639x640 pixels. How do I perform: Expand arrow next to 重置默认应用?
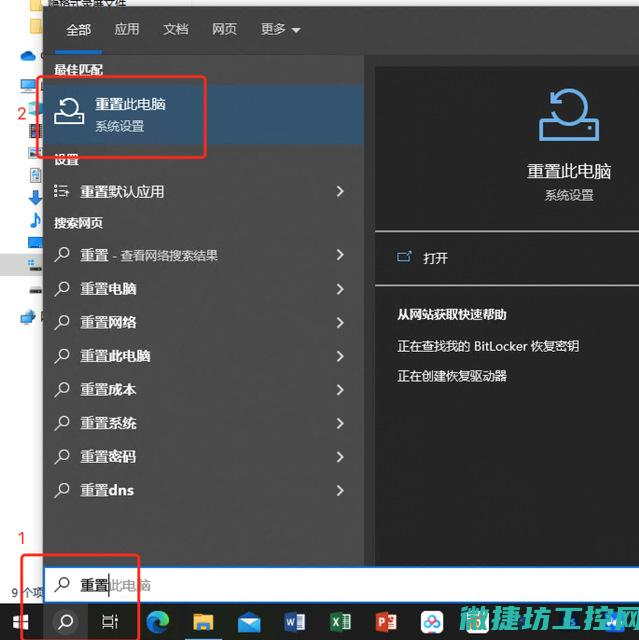(340, 191)
